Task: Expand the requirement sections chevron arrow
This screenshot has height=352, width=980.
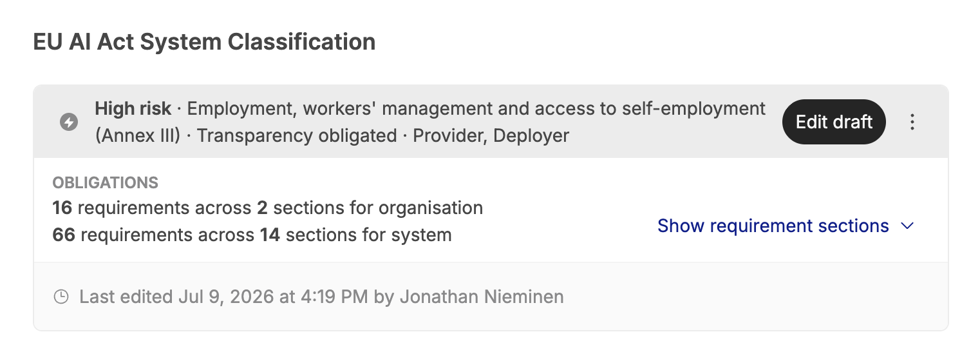Action: (907, 226)
